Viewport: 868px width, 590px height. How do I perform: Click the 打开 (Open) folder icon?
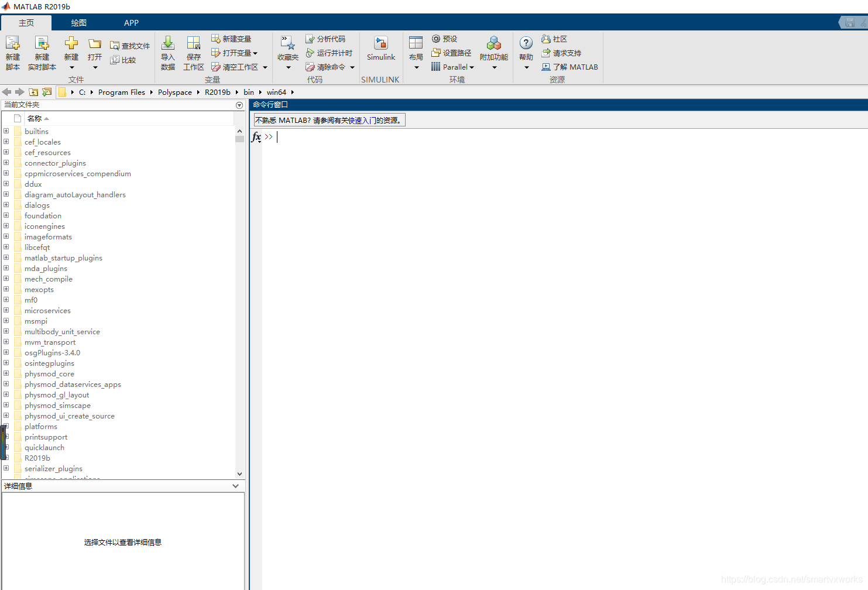[x=95, y=43]
